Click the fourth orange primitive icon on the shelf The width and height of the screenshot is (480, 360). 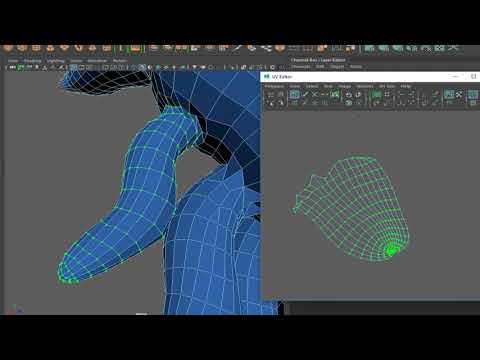(50, 49)
